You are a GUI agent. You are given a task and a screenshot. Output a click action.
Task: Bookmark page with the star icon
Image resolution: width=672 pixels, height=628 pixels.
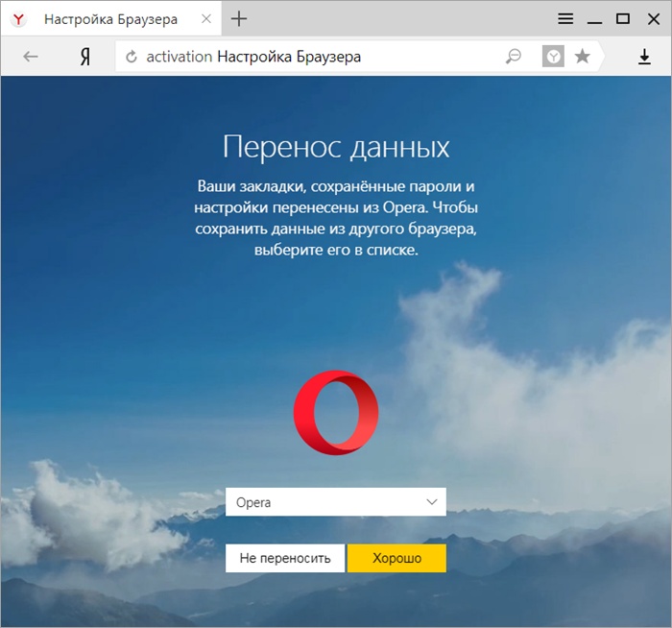[582, 56]
